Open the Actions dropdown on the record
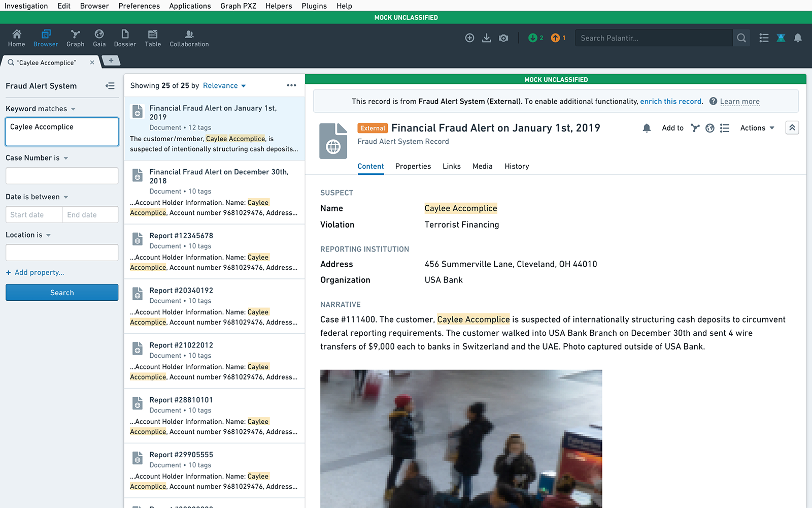 (x=757, y=128)
